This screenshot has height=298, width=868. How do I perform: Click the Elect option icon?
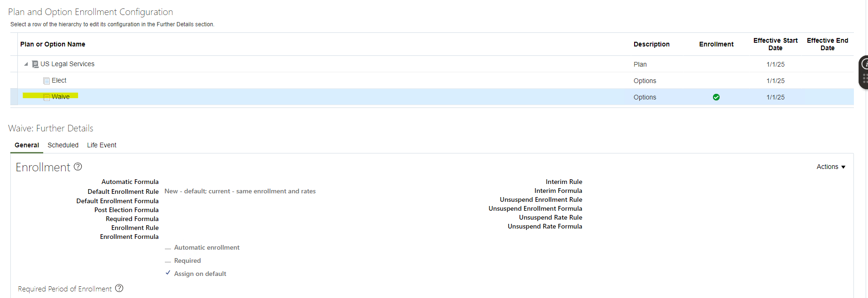click(x=46, y=81)
